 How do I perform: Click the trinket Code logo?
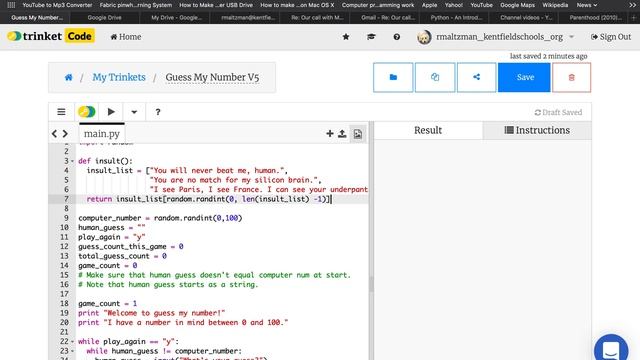pos(51,36)
